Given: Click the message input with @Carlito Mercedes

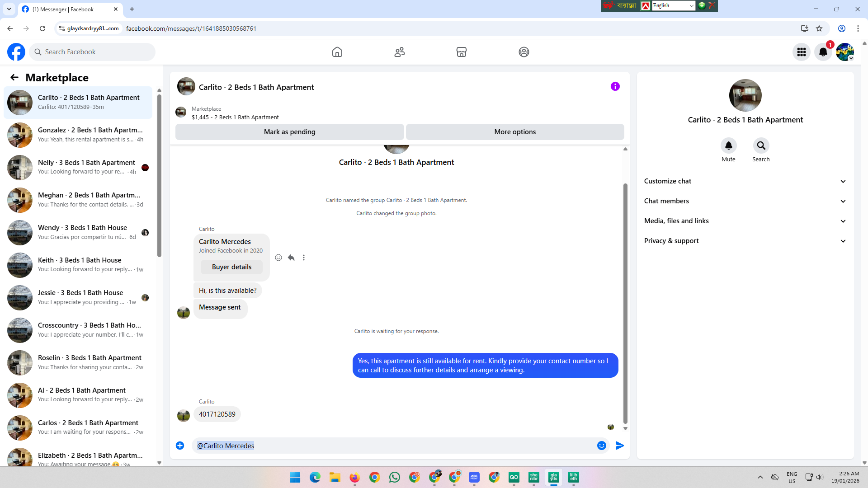Looking at the screenshot, I should [x=392, y=446].
